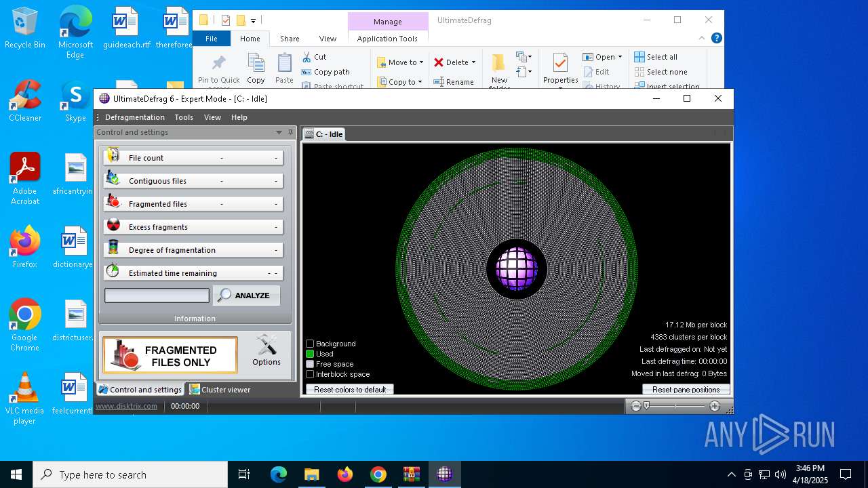Open Quick Access Toolbar customize arrow
The width and height of the screenshot is (868, 488).
click(253, 20)
